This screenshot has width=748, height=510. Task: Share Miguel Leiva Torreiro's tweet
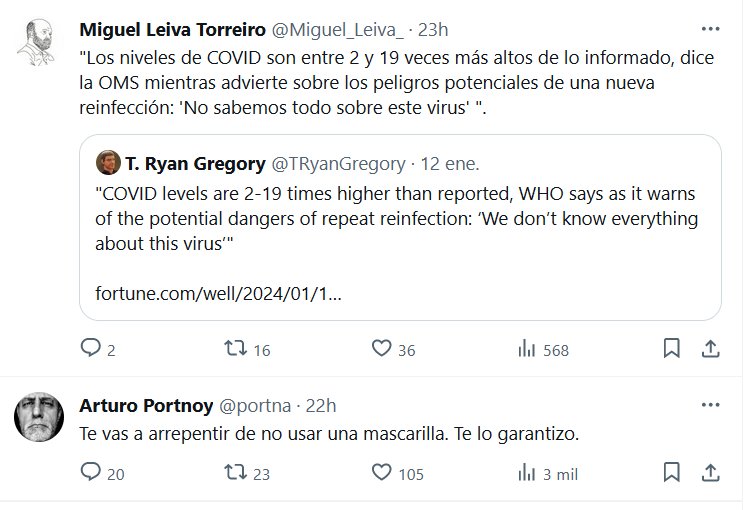pos(709,349)
